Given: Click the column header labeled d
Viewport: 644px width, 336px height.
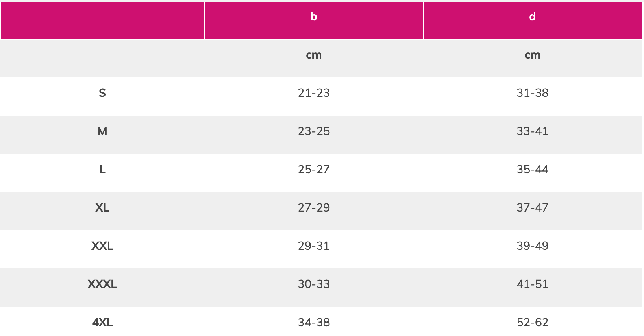Looking at the screenshot, I should [x=533, y=20].
